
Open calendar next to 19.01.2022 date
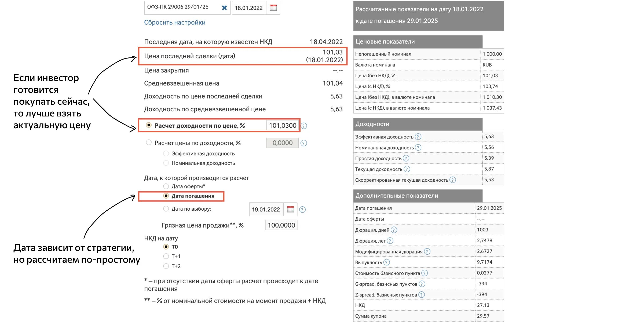(x=290, y=209)
